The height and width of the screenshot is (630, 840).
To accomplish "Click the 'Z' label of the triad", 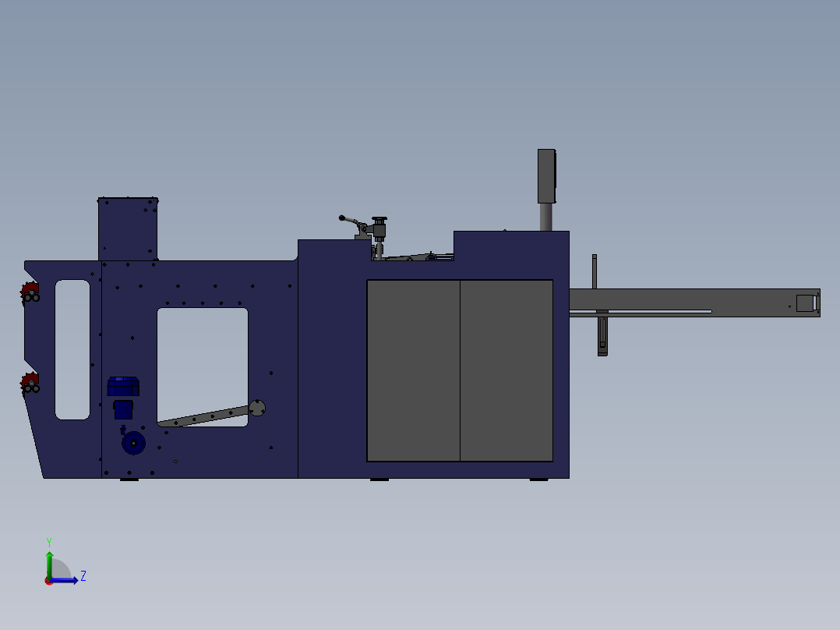I will [x=83, y=576].
